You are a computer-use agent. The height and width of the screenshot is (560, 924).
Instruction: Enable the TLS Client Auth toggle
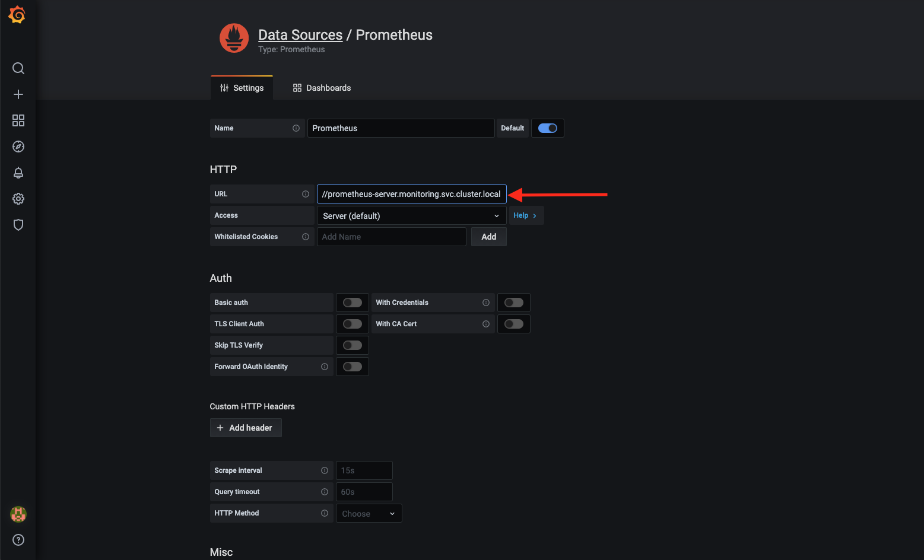(353, 324)
